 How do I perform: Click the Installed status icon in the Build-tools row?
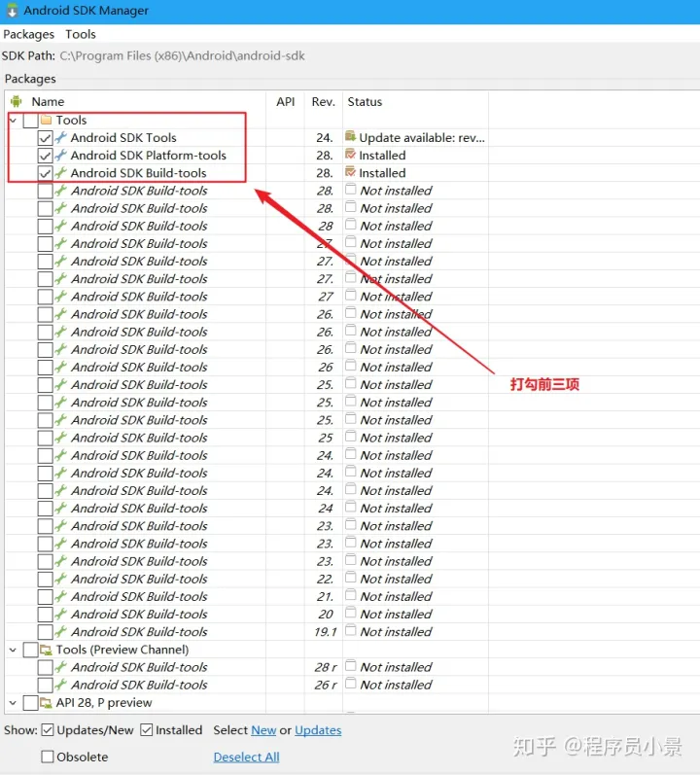coord(351,172)
